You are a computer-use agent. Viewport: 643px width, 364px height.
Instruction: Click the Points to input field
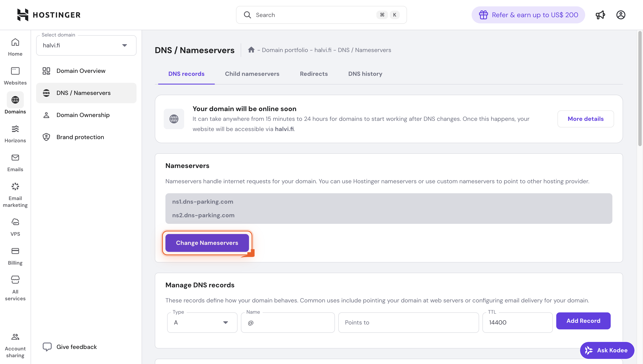click(x=408, y=323)
